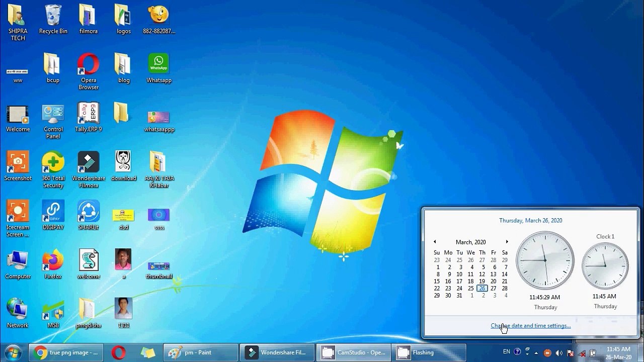Switch to Wondershare Filmora taskbar window
644x362 pixels.
click(x=277, y=352)
